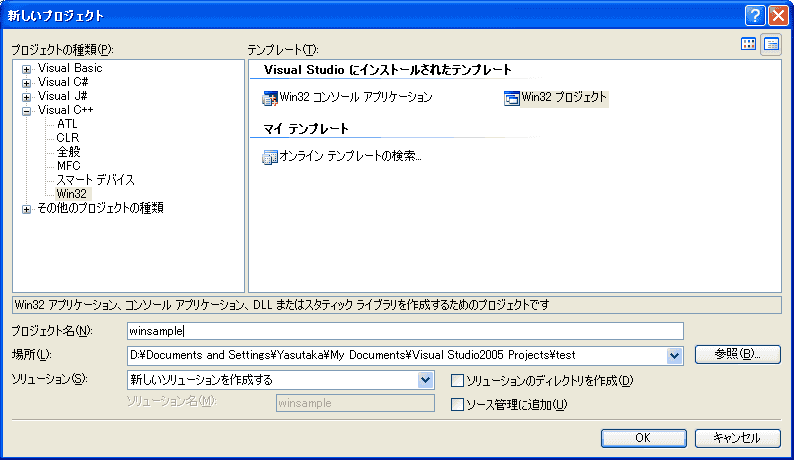The width and height of the screenshot is (794, 460).
Task: Select 全般 under Visual C++
Action: [x=68, y=151]
